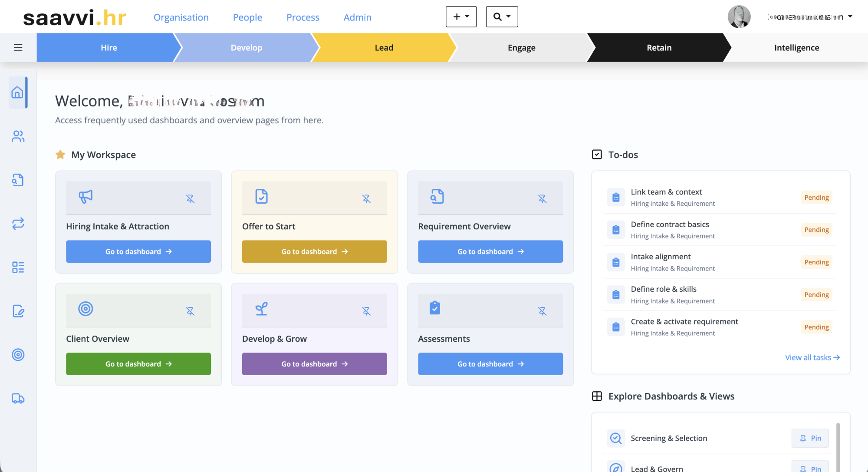
Task: Unpin the Offer to Start card
Action: pos(366,198)
